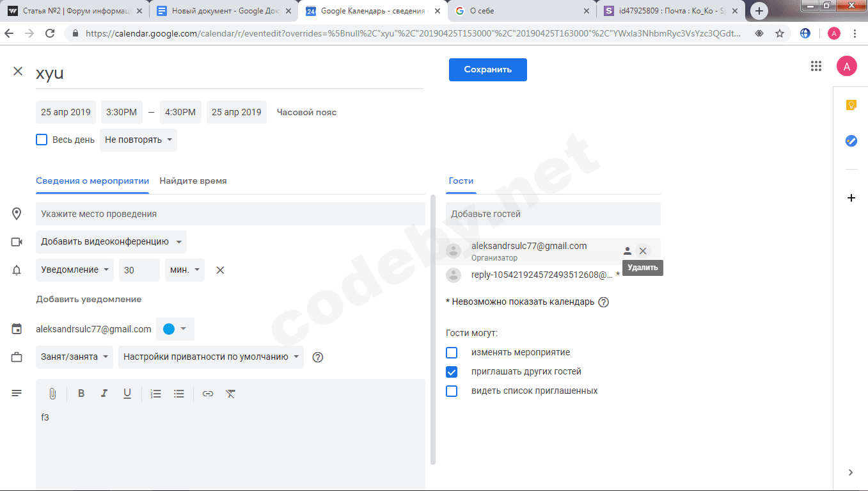Click the add guests input field
Viewport: 868px width, 491px height.
(553, 214)
